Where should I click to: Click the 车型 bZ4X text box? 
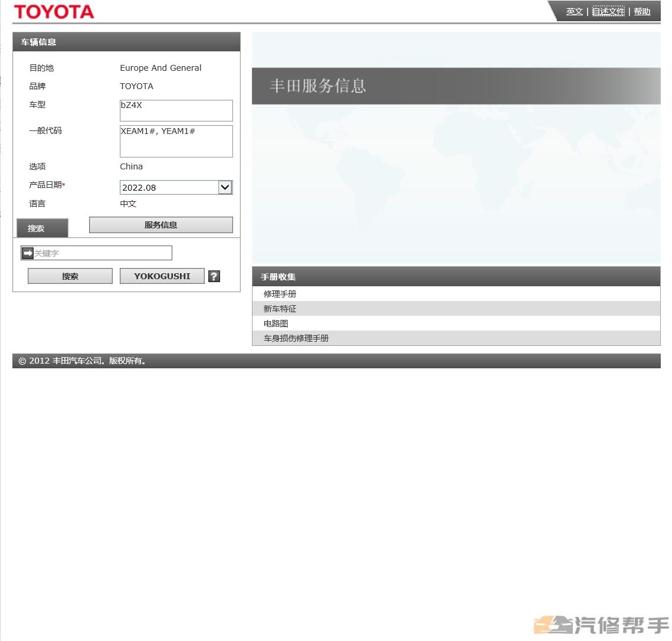coord(176,110)
